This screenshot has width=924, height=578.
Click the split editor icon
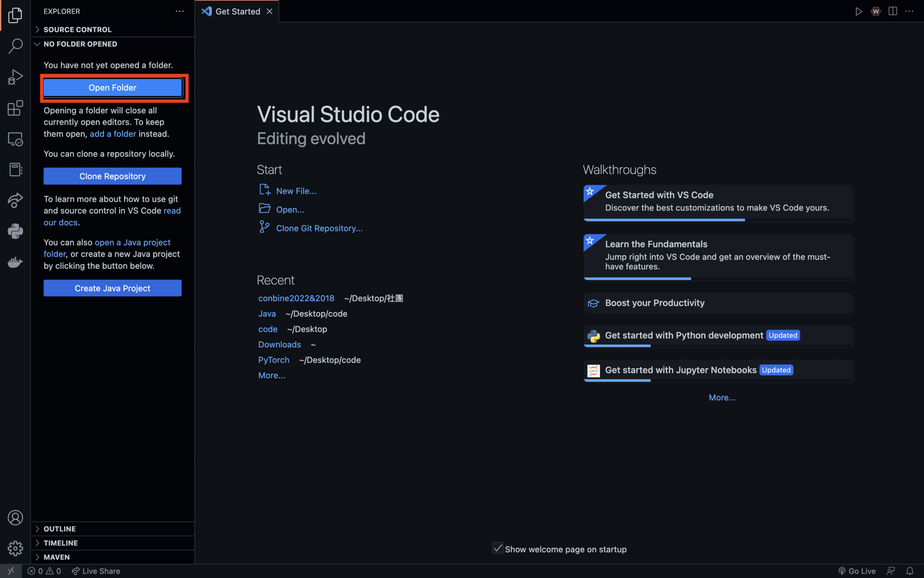[893, 11]
